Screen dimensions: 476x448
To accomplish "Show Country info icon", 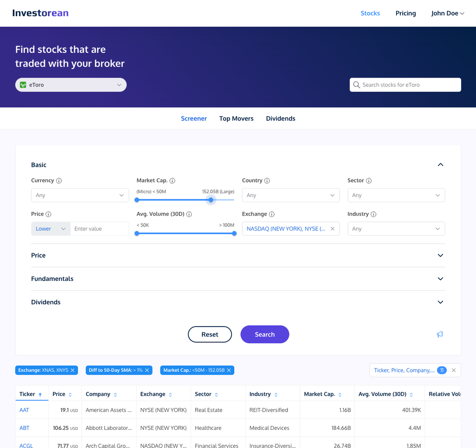I will (x=267, y=181).
